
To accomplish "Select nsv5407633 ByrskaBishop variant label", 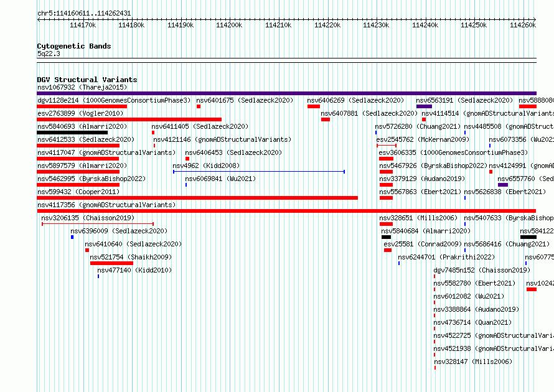I will (509, 218).
